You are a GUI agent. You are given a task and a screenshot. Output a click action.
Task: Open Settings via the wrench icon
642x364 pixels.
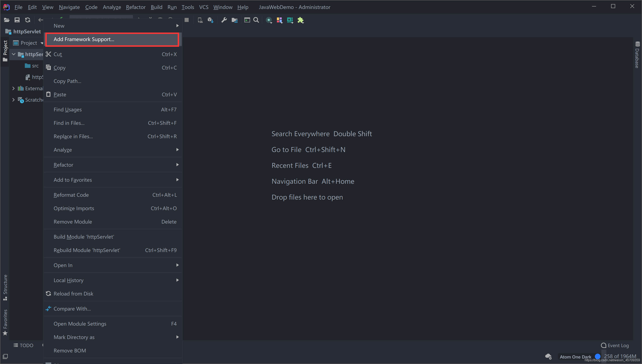tap(224, 20)
